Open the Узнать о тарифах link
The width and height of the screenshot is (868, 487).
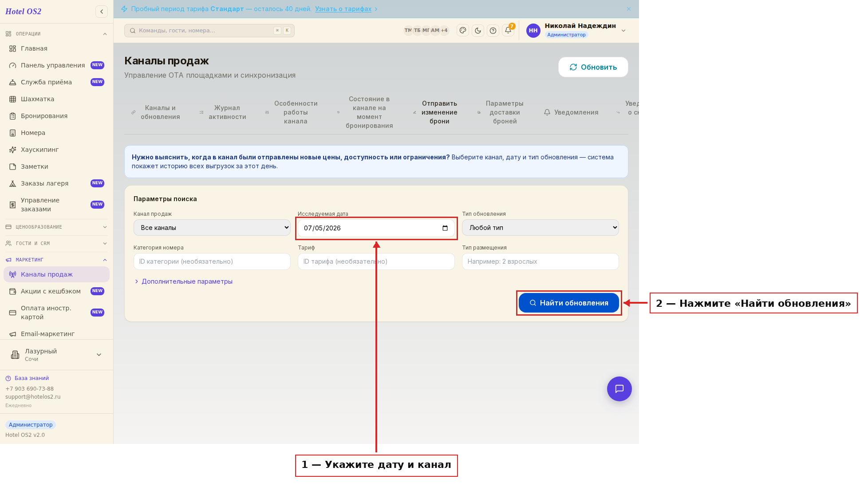343,9
